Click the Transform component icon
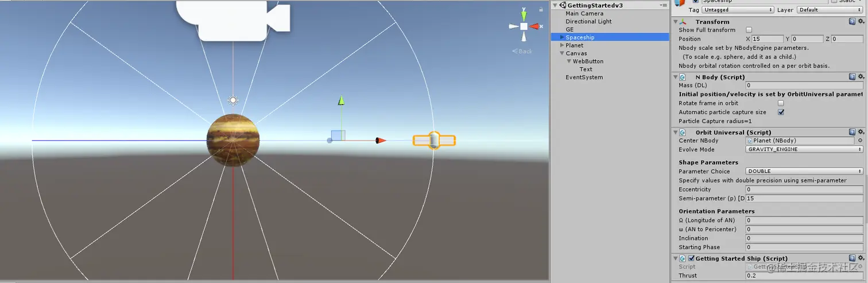 [683, 22]
